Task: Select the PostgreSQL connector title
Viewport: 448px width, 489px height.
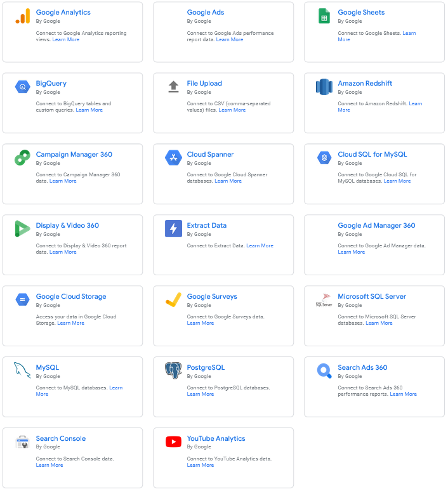Action: pyautogui.click(x=206, y=368)
